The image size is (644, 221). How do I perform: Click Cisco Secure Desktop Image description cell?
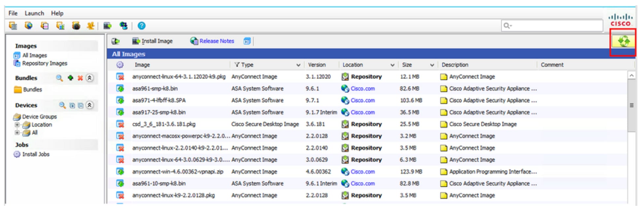pos(483,124)
